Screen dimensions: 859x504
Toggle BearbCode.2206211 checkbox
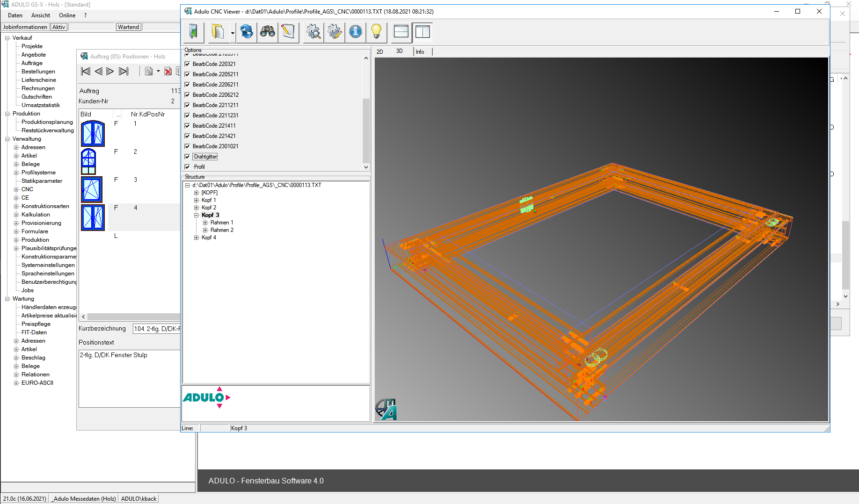click(x=187, y=85)
